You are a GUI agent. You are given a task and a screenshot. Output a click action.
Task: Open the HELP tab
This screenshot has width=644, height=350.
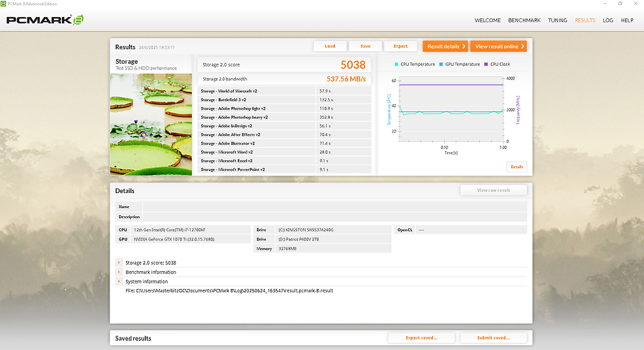(x=627, y=20)
